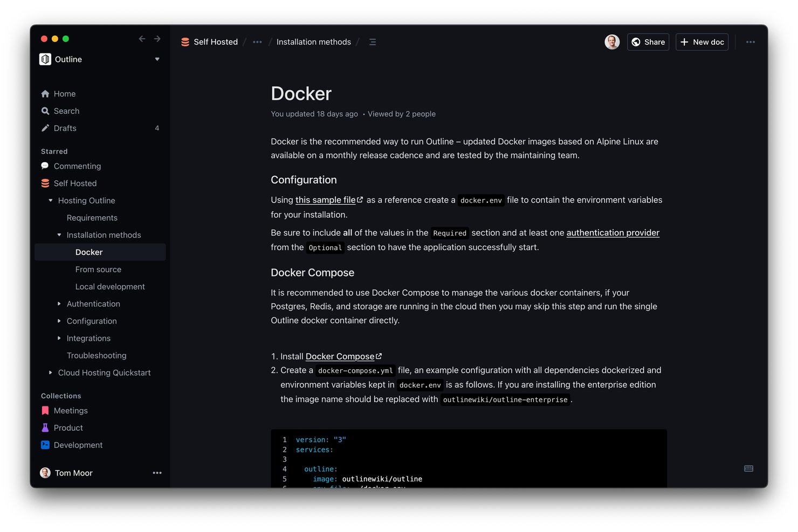Screen dimensions: 798x532
Task: Select the Docker document in sidebar
Action: (x=100, y=252)
